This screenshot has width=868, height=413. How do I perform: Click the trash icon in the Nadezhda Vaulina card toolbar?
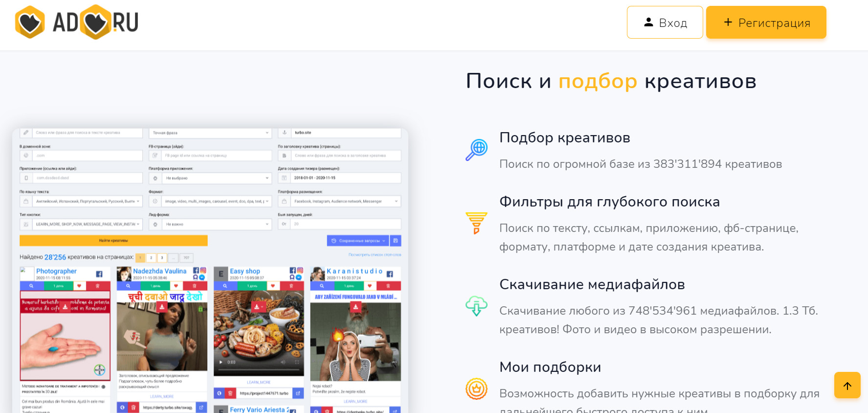[x=195, y=286]
